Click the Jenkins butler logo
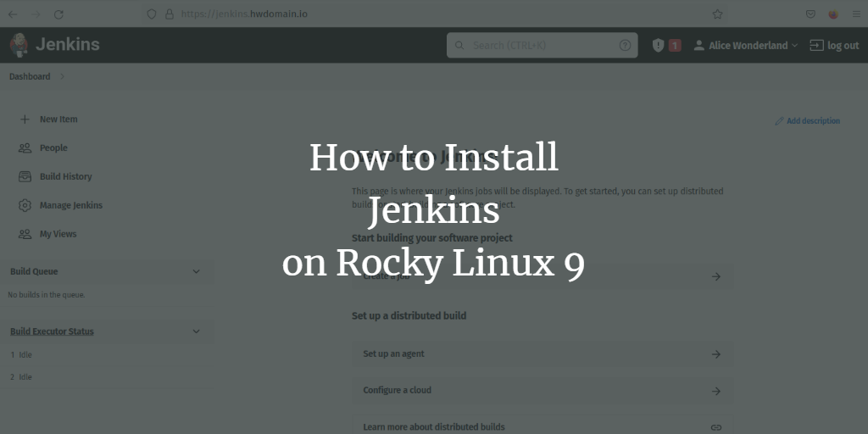This screenshot has width=868, height=434. (x=19, y=45)
